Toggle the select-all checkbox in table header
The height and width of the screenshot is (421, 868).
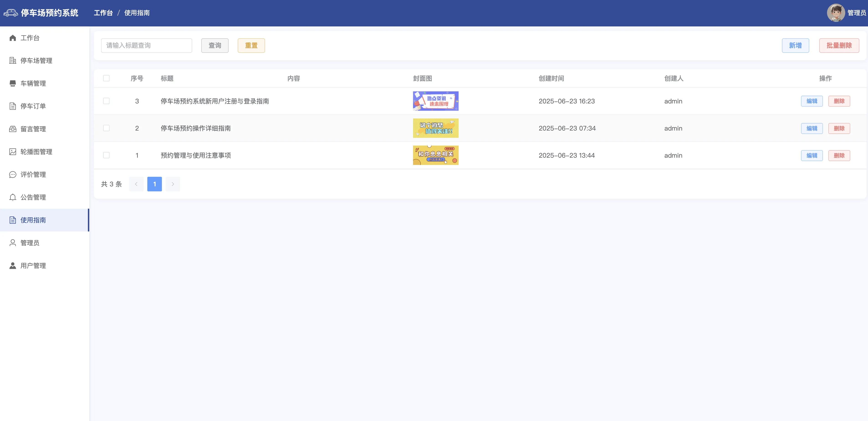tap(106, 78)
